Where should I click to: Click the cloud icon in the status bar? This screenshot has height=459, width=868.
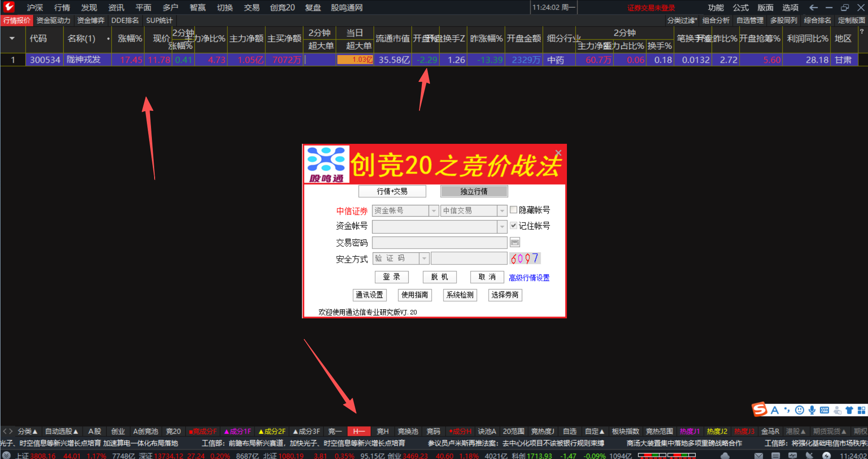(725, 455)
